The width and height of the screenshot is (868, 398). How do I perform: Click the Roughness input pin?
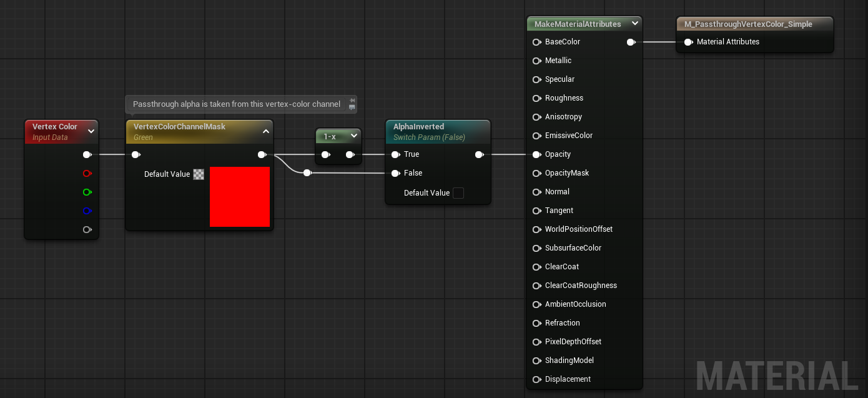tap(537, 98)
